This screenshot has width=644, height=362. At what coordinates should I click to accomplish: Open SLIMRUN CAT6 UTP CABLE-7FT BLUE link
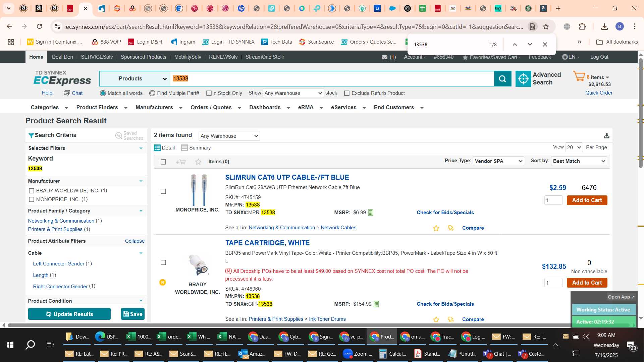click(287, 177)
